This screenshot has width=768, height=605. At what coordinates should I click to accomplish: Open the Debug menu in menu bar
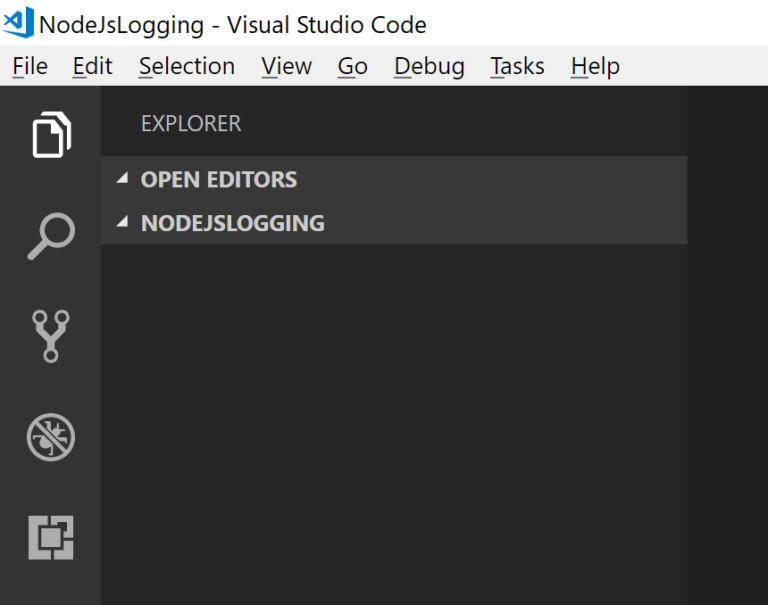coord(429,66)
